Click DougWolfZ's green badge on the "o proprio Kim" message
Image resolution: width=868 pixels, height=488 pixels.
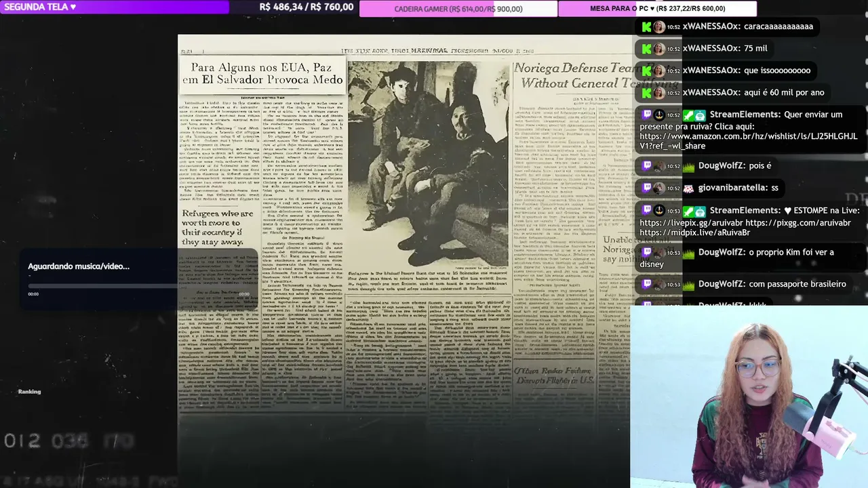688,253
